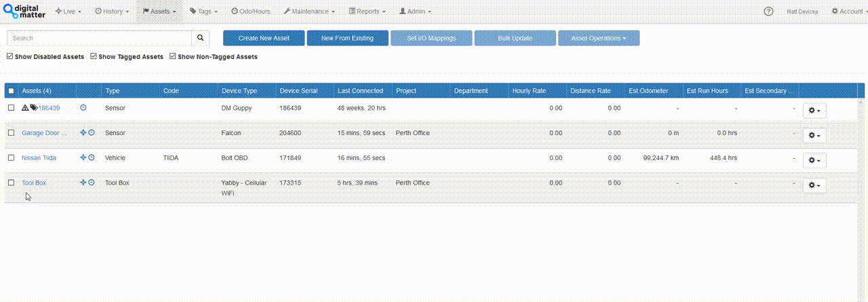
Task: Expand the Asset Operations dropdown
Action: pyautogui.click(x=598, y=38)
